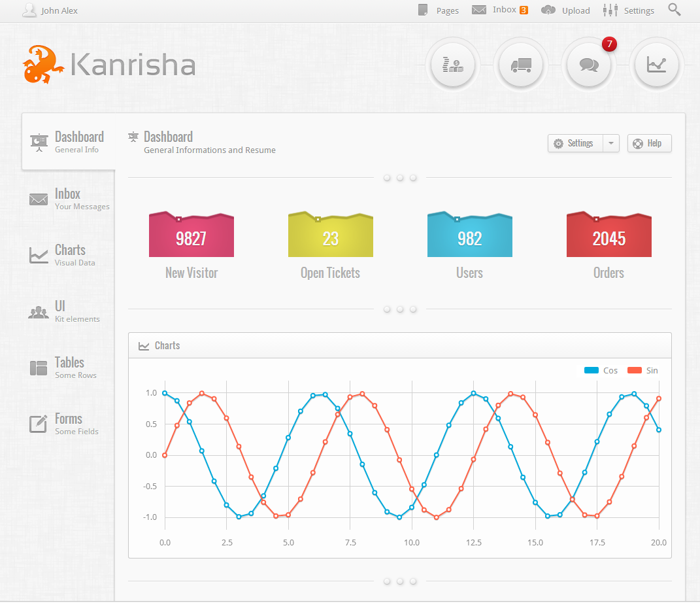Screen dimensions: 700x603
Task: Click the Pages document icon in top bar
Action: [422, 10]
